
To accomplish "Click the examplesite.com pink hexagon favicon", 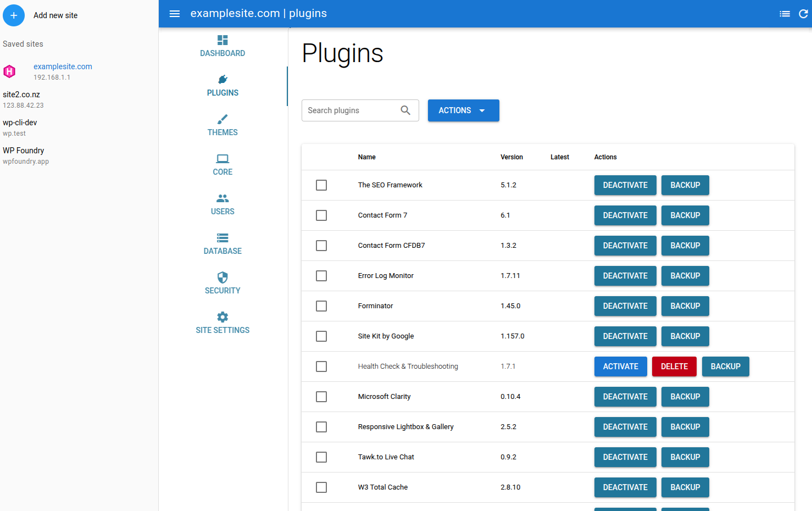I will [x=9, y=71].
